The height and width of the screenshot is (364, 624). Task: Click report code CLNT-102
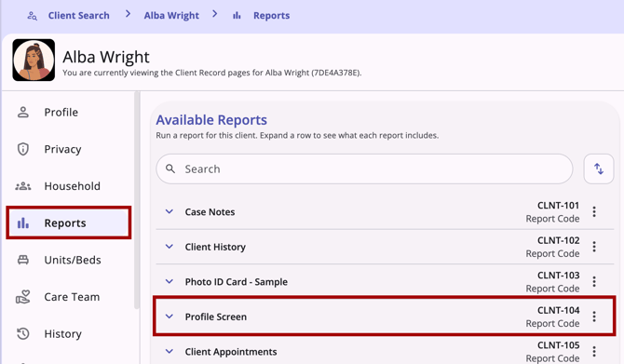(558, 241)
